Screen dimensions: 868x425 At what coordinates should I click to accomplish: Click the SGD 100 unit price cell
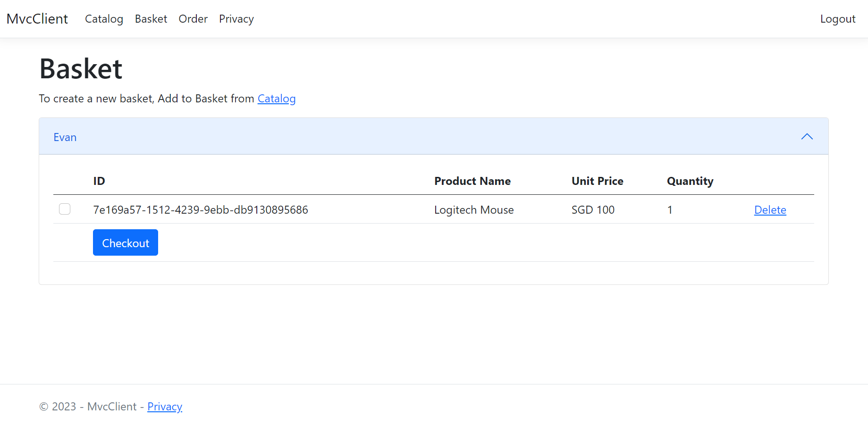[593, 210]
